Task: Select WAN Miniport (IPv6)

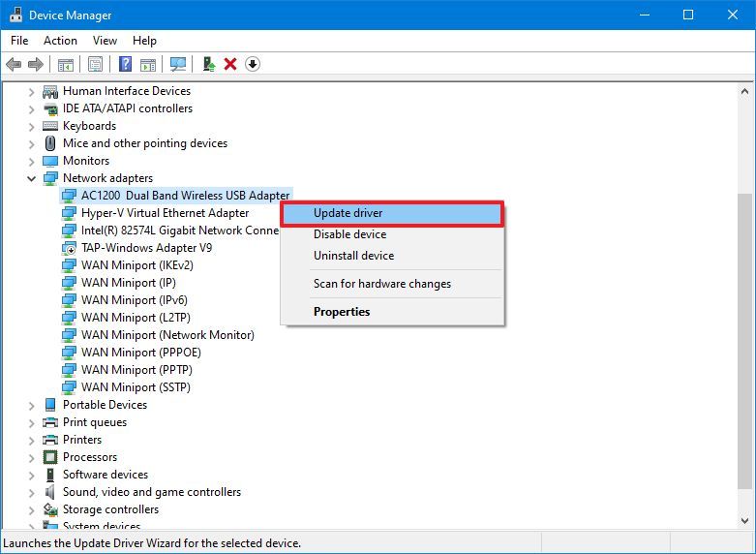Action: 134,300
